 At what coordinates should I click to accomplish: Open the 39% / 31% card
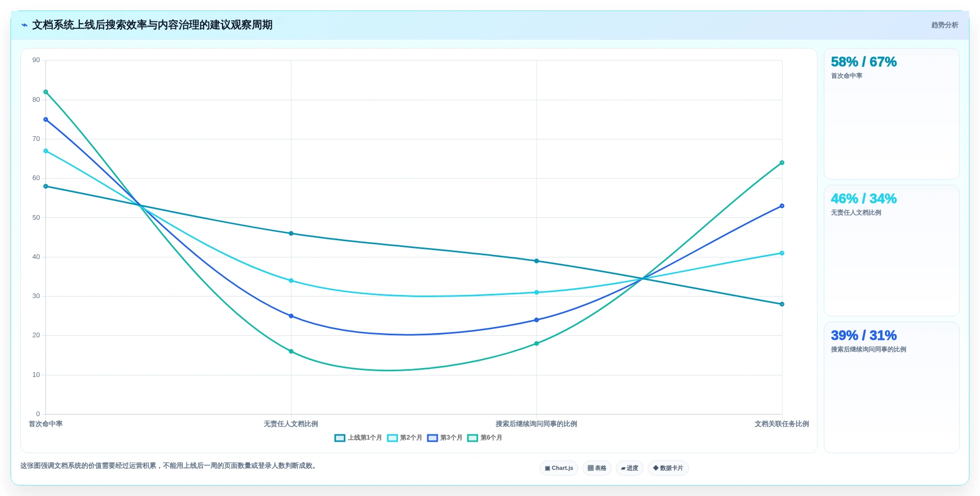pos(891,387)
